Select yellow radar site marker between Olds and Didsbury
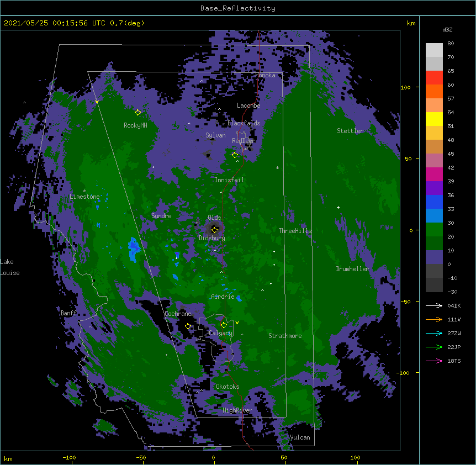 tap(214, 230)
